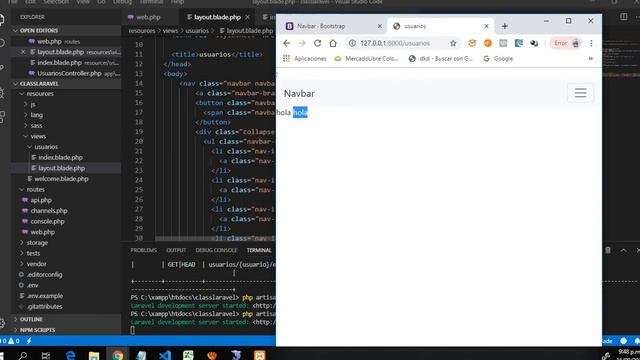Click the dark extension icon before Error badge
This screenshot has height=360, width=640.
coord(534,43)
